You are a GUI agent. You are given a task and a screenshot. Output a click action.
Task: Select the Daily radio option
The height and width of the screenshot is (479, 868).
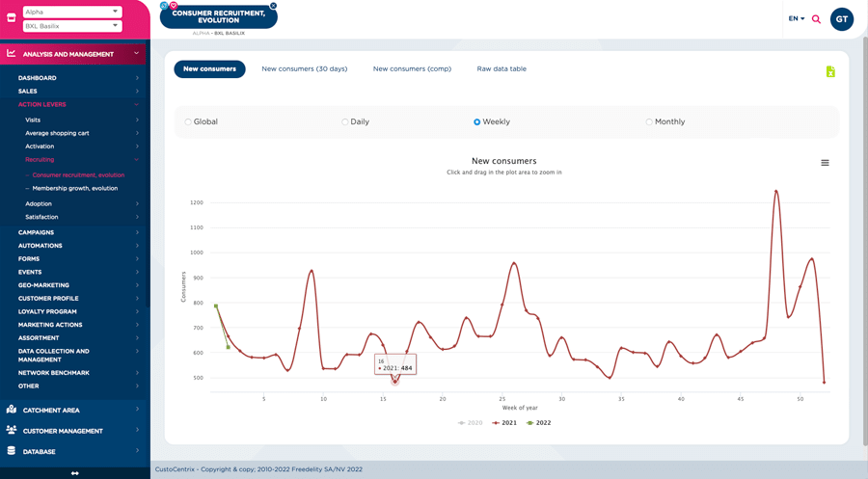pos(344,122)
